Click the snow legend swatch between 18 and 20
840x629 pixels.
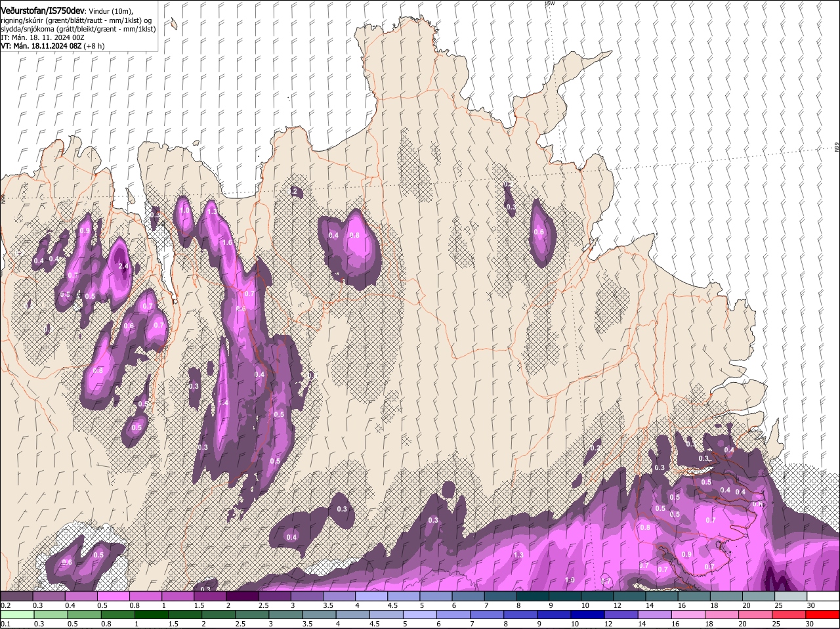[726, 596]
